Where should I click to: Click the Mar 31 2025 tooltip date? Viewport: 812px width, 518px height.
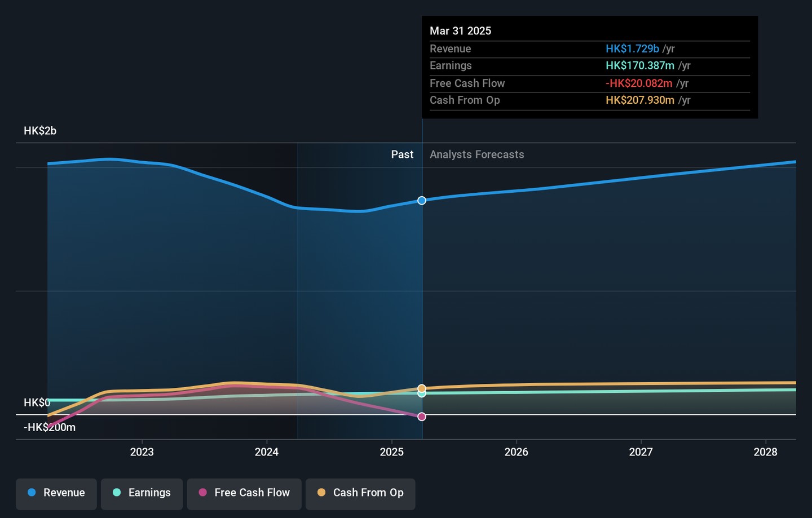pos(460,31)
